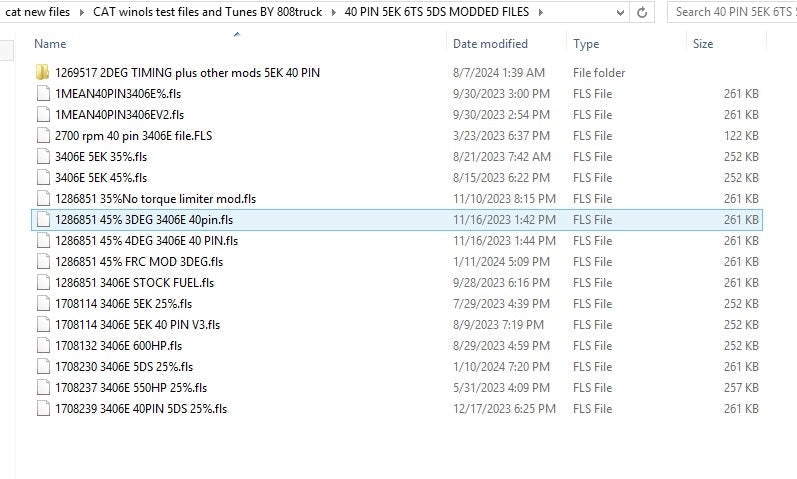
Task: Select 1286851 45% 4DEG 3406E 40 PIN.fls
Action: pos(146,241)
